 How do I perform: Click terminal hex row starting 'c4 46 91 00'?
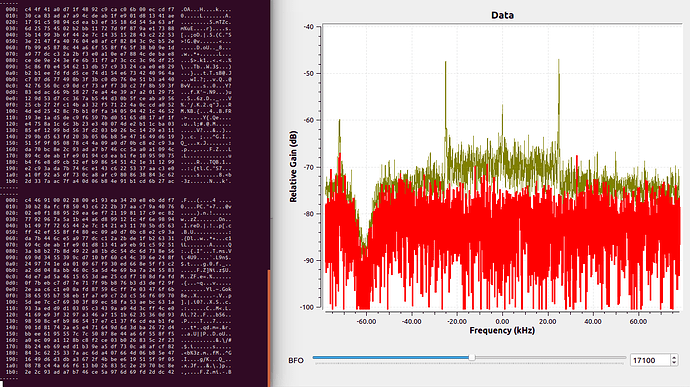(118, 200)
